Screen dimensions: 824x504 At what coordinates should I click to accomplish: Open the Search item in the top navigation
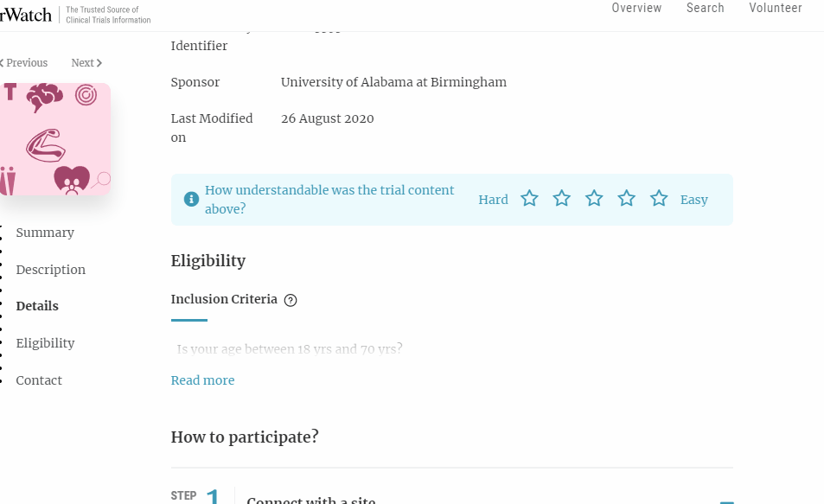(705, 8)
